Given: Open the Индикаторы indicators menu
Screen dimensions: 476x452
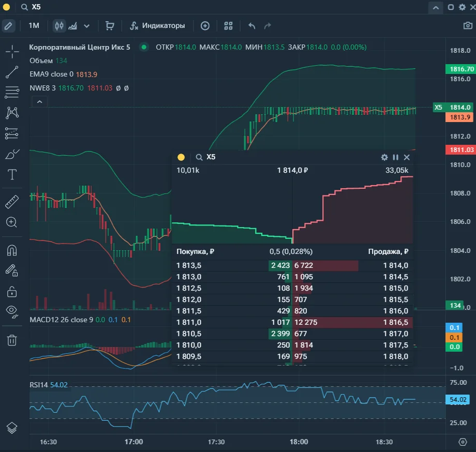Looking at the screenshot, I should point(158,26).
